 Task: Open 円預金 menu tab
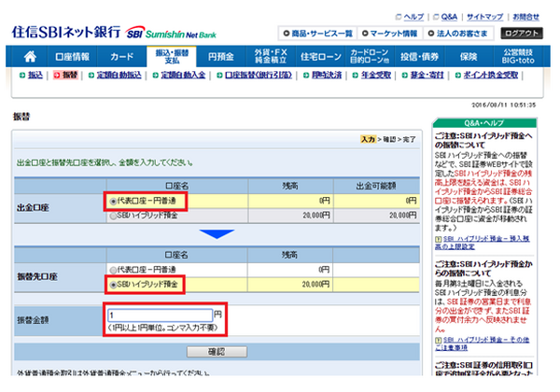tap(221, 56)
